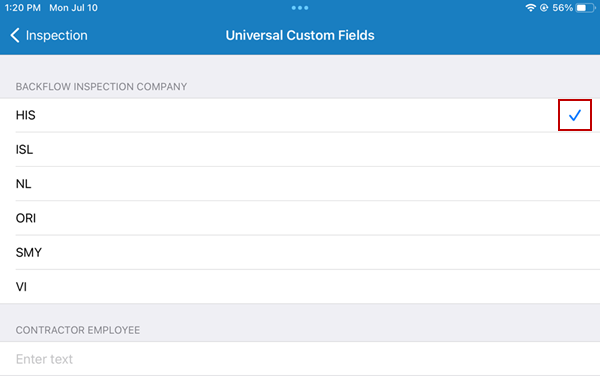Tap the Universal Custom Fields title
The height and width of the screenshot is (376, 600).
pos(300,35)
